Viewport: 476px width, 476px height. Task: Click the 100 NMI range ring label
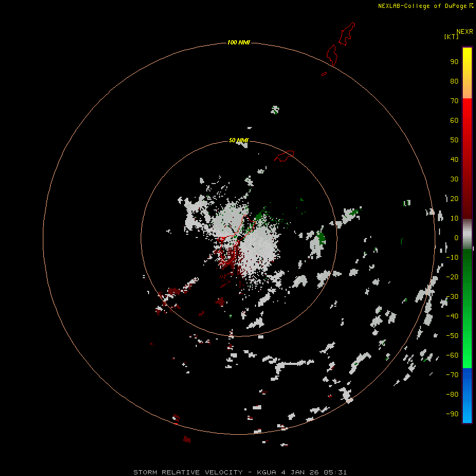(239, 42)
